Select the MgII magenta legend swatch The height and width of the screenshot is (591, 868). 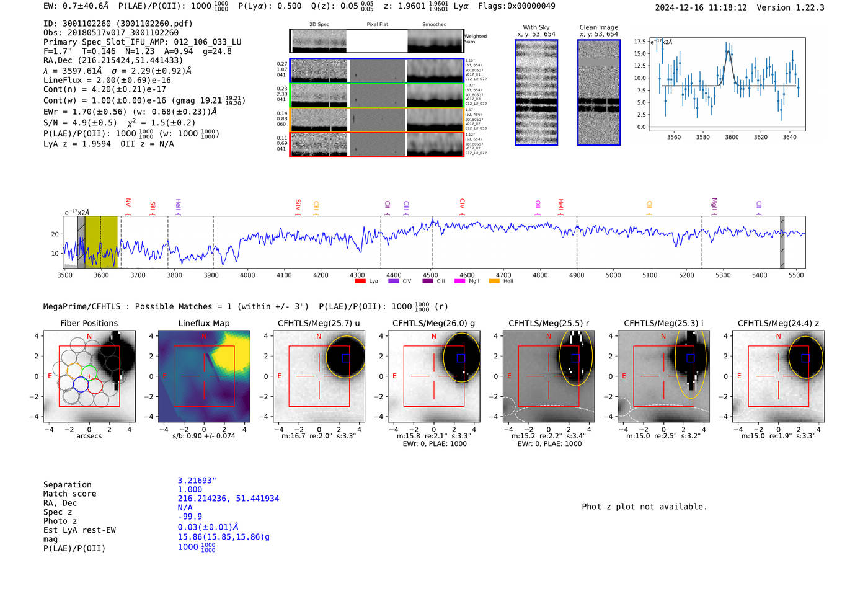pyautogui.click(x=460, y=281)
